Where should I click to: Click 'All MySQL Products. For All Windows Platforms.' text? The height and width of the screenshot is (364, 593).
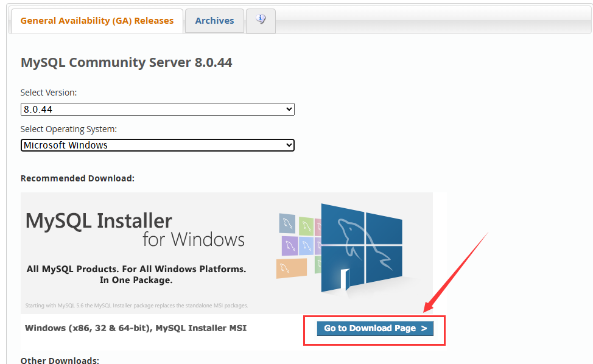[x=136, y=269]
